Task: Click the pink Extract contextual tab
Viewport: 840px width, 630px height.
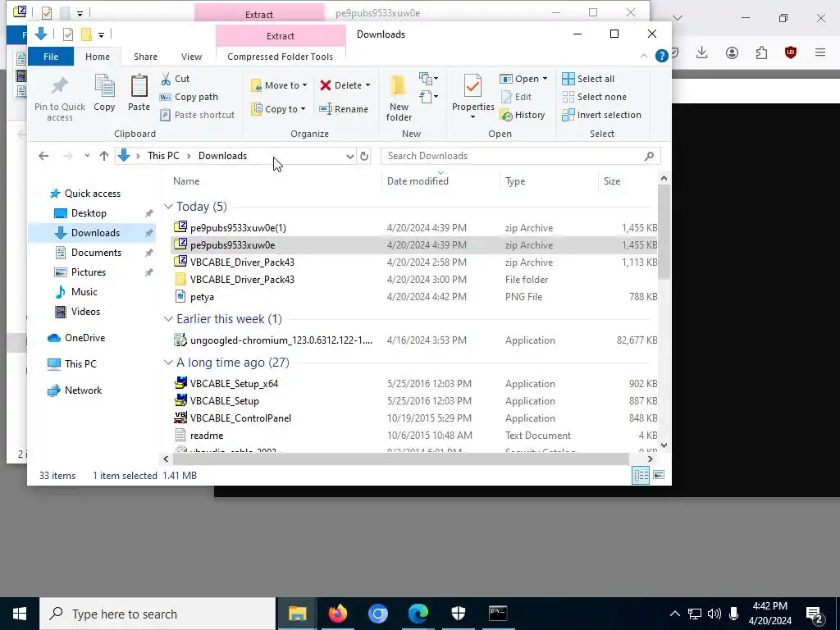Action: click(x=281, y=36)
